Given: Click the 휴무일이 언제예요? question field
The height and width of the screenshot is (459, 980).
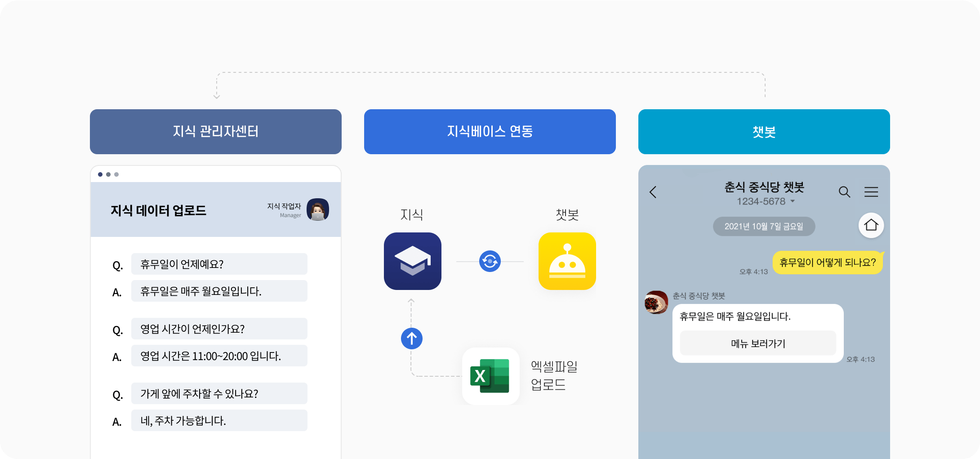Looking at the screenshot, I should pos(219,264).
